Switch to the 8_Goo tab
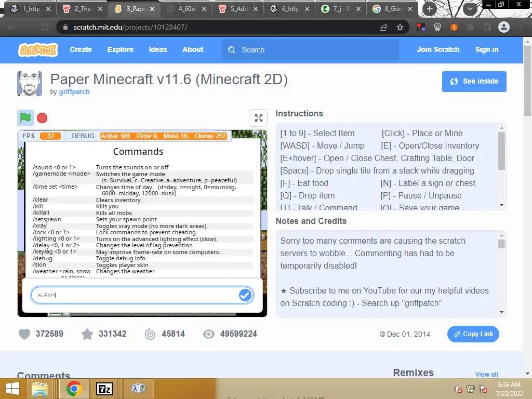 (393, 9)
